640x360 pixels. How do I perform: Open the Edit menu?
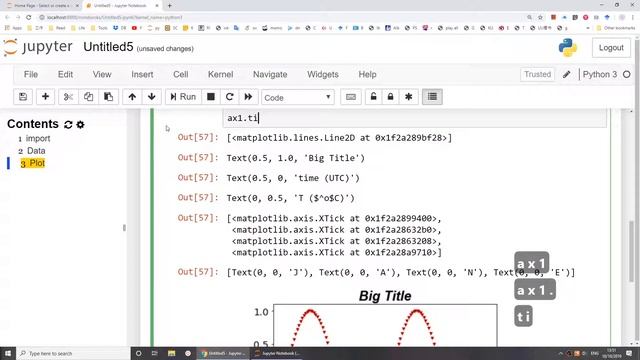coord(65,75)
